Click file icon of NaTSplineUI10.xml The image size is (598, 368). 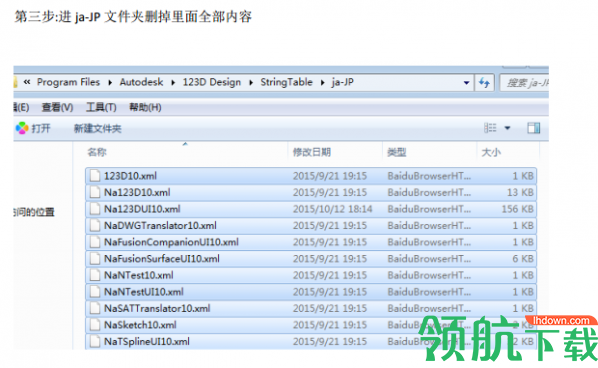click(x=95, y=341)
